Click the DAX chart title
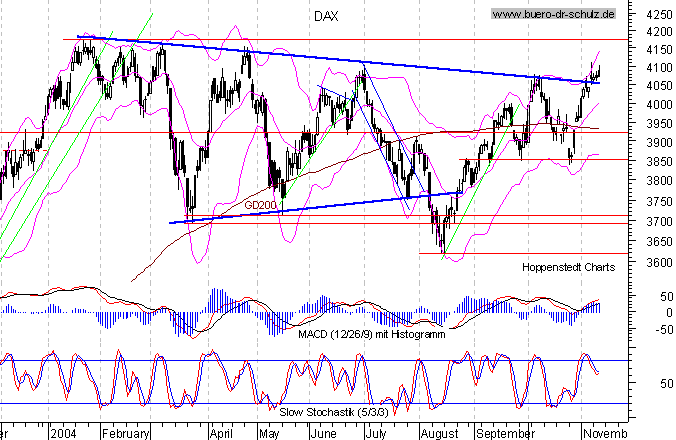 point(323,16)
